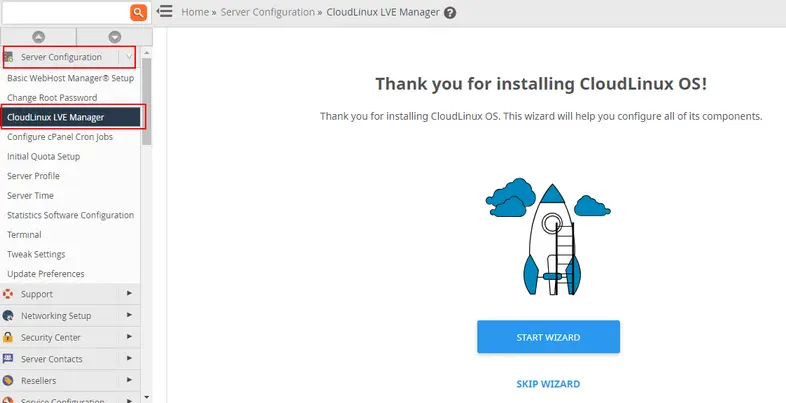Select Tweak Settings in the sidebar
Screen dimensions: 786x403
coord(36,254)
